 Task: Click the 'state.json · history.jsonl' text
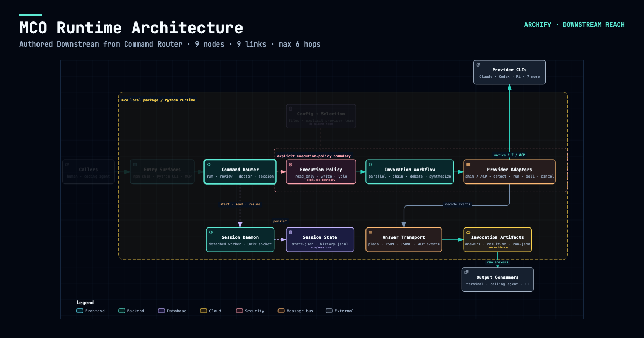coord(320,244)
